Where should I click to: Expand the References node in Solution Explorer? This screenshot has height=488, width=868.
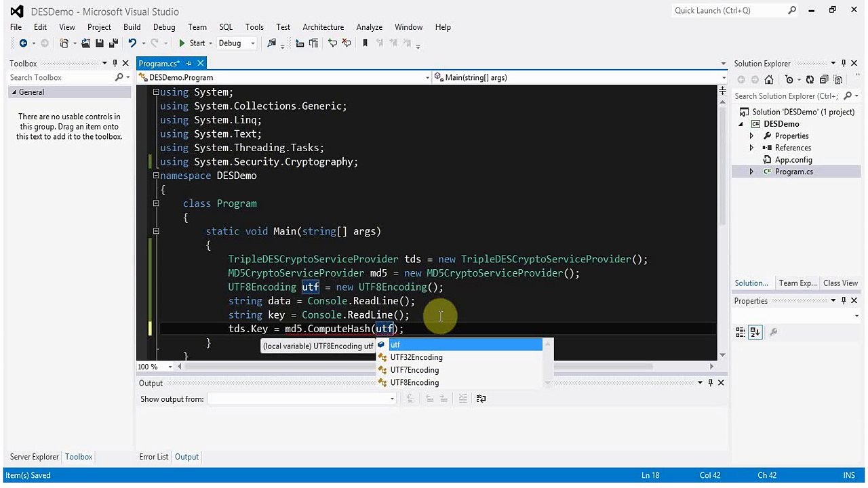(x=751, y=148)
